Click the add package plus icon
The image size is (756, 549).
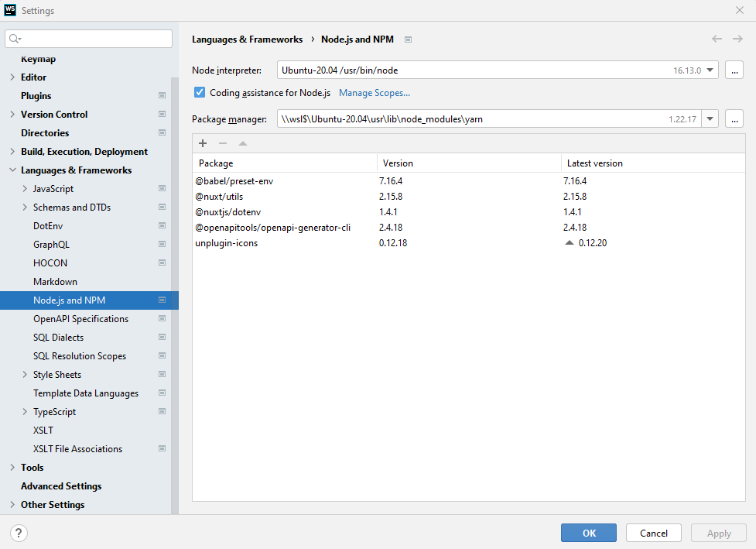[203, 143]
